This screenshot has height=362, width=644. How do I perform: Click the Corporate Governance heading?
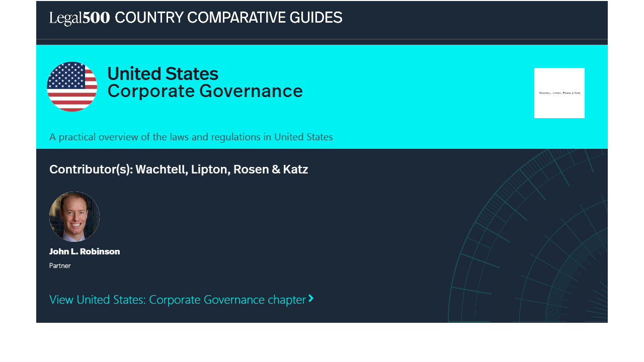coord(205,92)
